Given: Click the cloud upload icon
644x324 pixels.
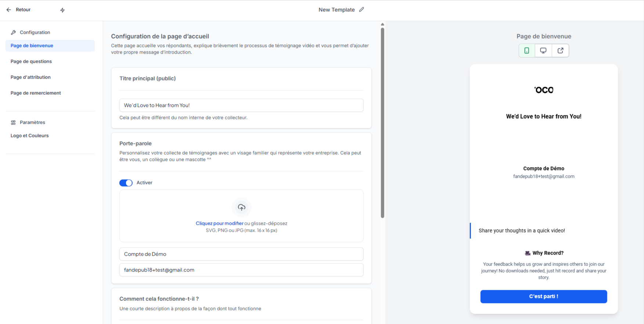Looking at the screenshot, I should click(x=241, y=208).
